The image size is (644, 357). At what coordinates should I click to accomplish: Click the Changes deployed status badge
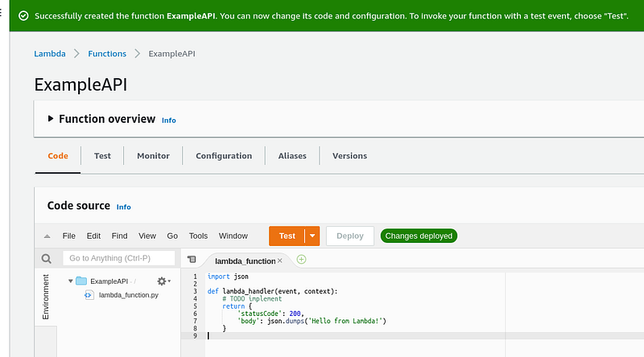419,236
